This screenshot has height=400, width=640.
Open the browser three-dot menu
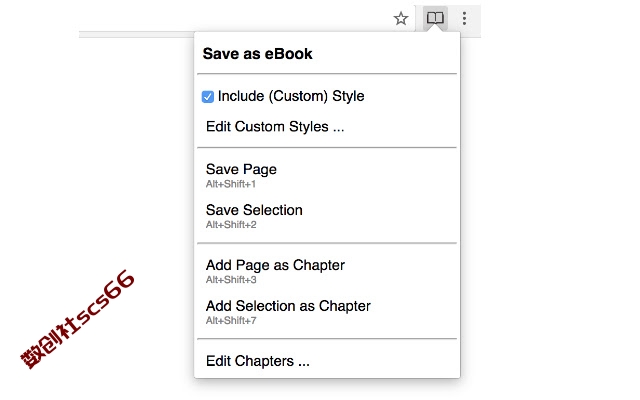pyautogui.click(x=464, y=18)
